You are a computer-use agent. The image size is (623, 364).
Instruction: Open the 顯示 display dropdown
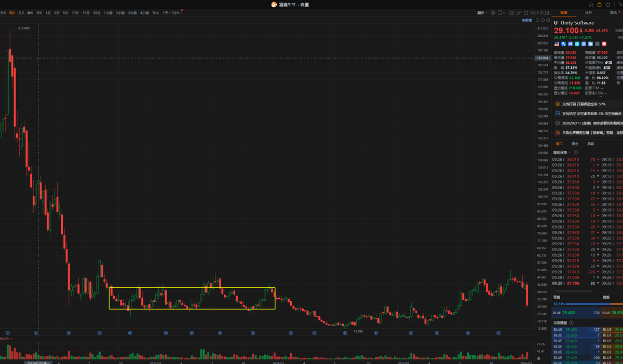(x=482, y=12)
